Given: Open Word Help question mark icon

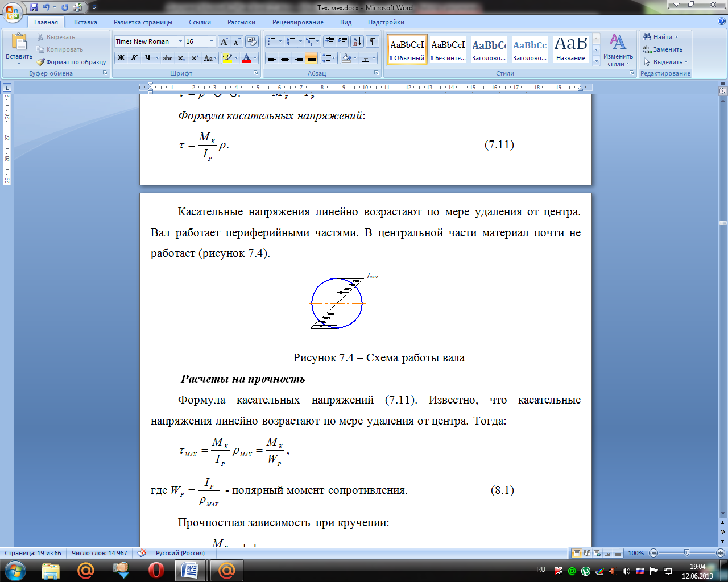Looking at the screenshot, I should 722,22.
